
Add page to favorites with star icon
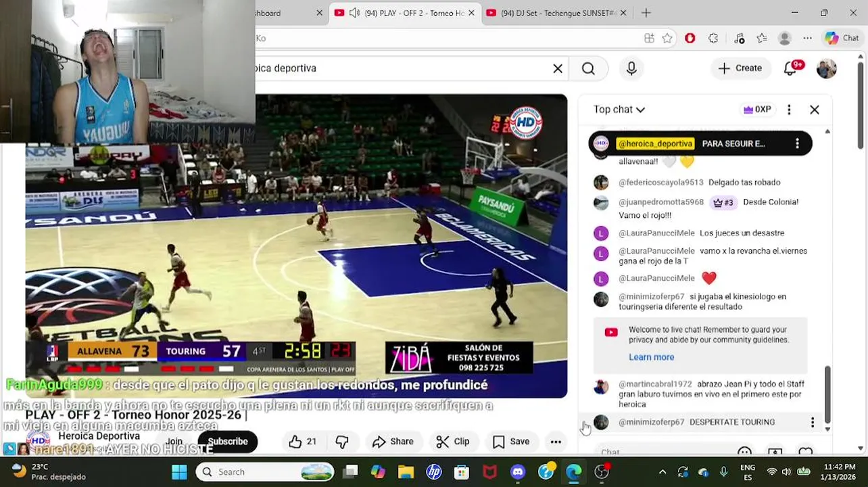667,39
